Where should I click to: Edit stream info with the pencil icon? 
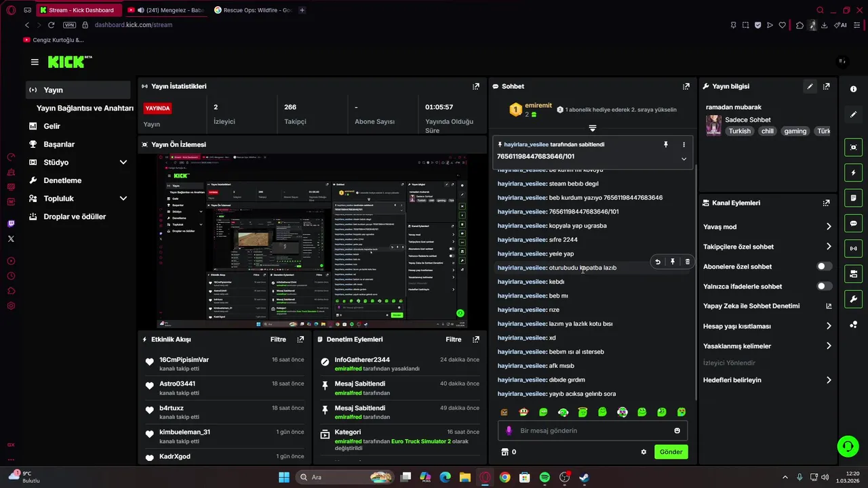tap(810, 86)
